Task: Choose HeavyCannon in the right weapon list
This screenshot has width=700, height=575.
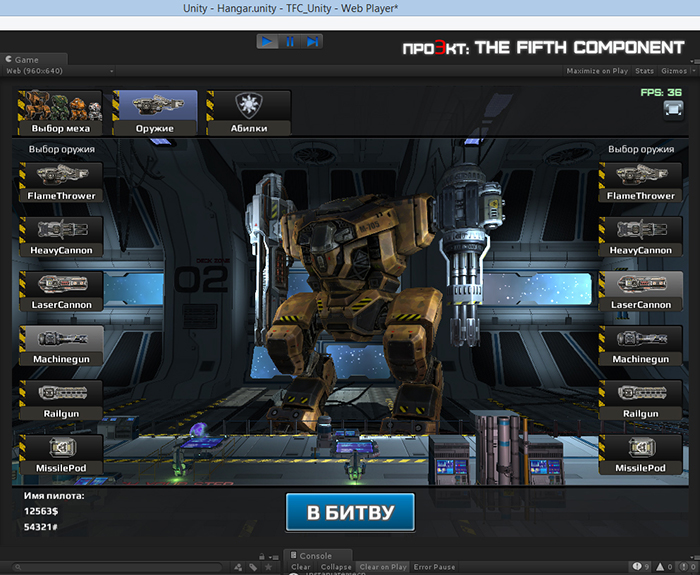Action: tap(641, 237)
